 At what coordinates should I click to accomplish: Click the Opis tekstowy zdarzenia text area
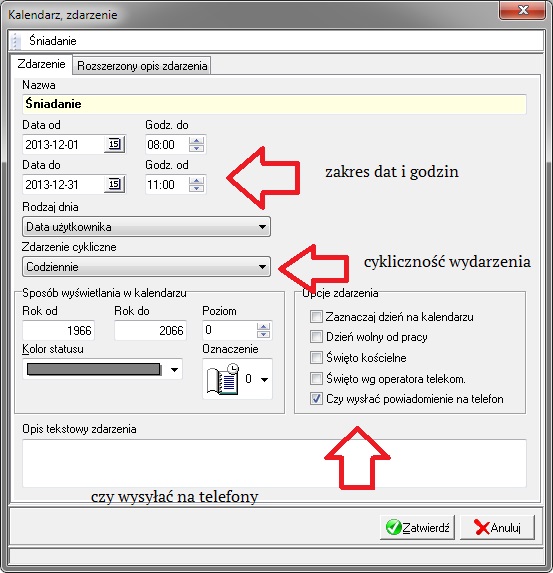[x=274, y=463]
